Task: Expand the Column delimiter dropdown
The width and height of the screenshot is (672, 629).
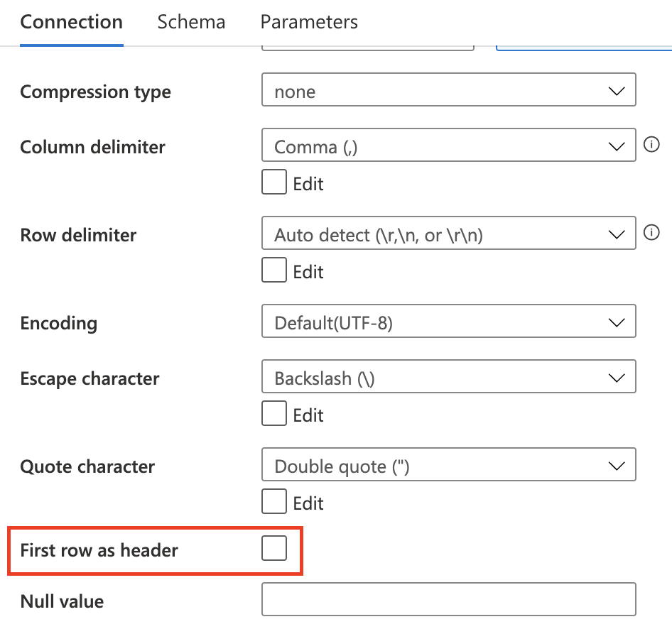Action: (448, 147)
